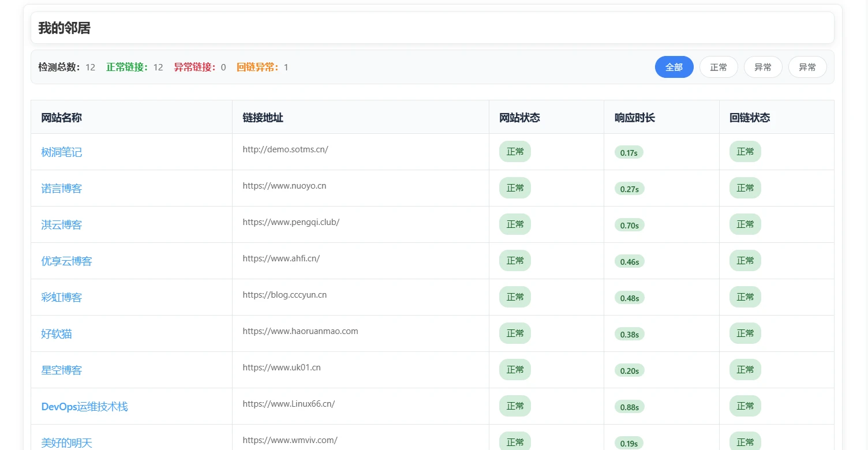Open the DevOps运维技术栈 link
Viewport: 868px width, 450px height.
click(x=85, y=407)
